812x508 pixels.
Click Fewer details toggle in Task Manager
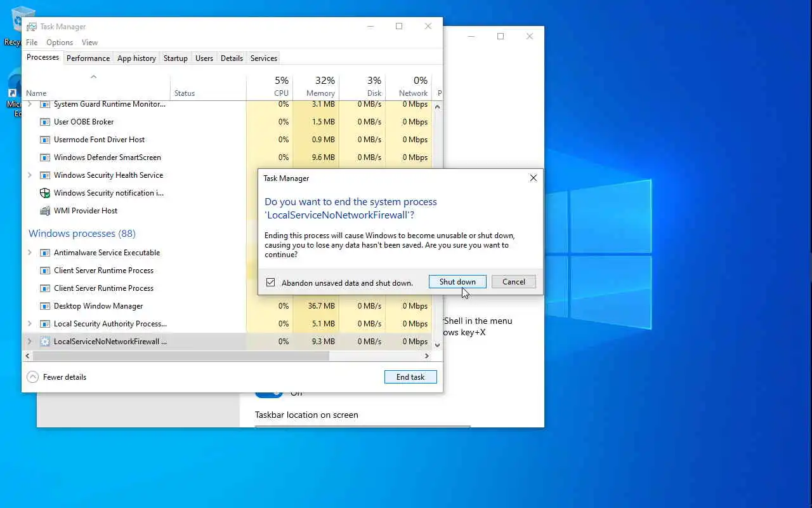pos(56,377)
